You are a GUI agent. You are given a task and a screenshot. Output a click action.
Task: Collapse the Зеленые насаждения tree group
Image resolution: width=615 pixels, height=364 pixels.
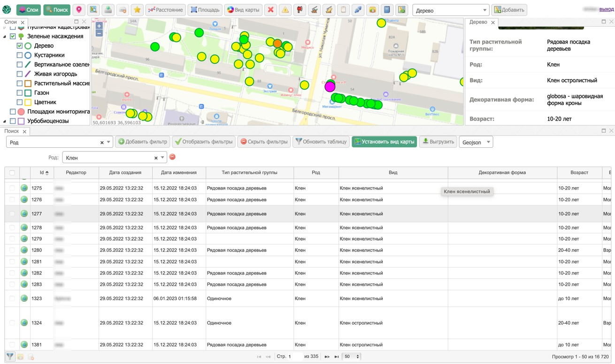[5, 37]
